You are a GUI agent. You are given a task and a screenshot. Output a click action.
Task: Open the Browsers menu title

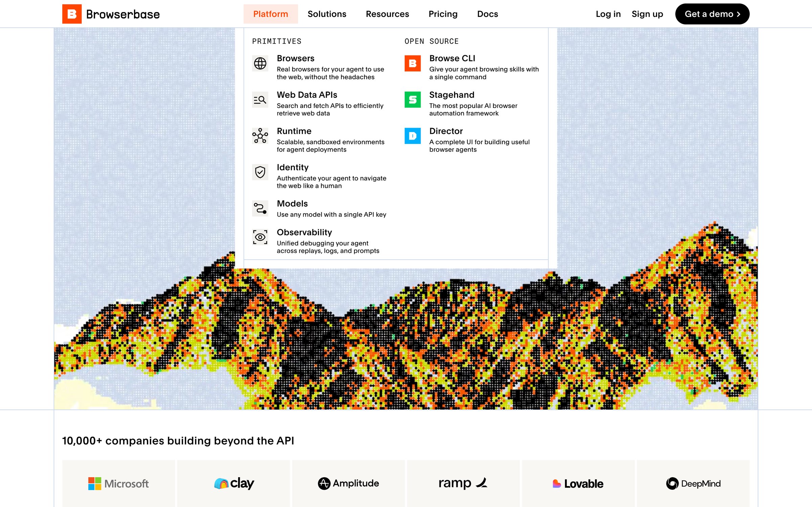(295, 58)
